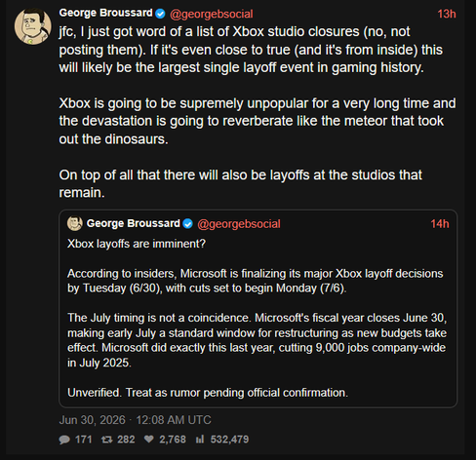This screenshot has height=460, width=476.
Task: Open the @georgebsocial handle in the quoted tweet
Action: tap(239, 224)
